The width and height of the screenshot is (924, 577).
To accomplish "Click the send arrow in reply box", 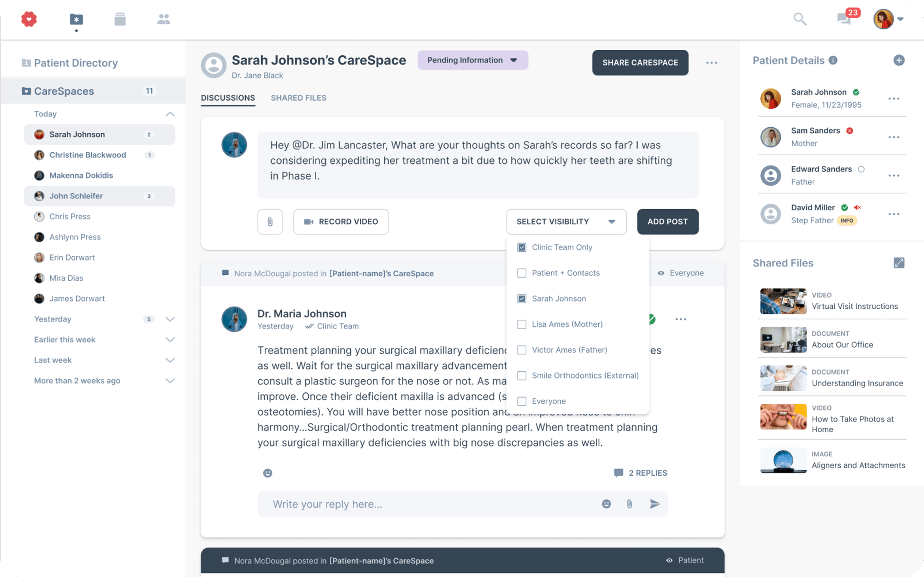I will point(654,504).
